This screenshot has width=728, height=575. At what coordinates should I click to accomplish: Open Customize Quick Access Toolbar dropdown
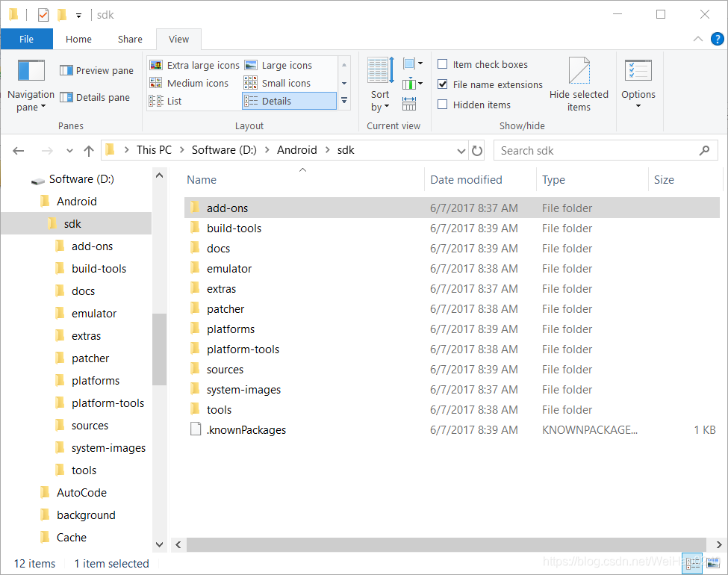[x=78, y=16]
